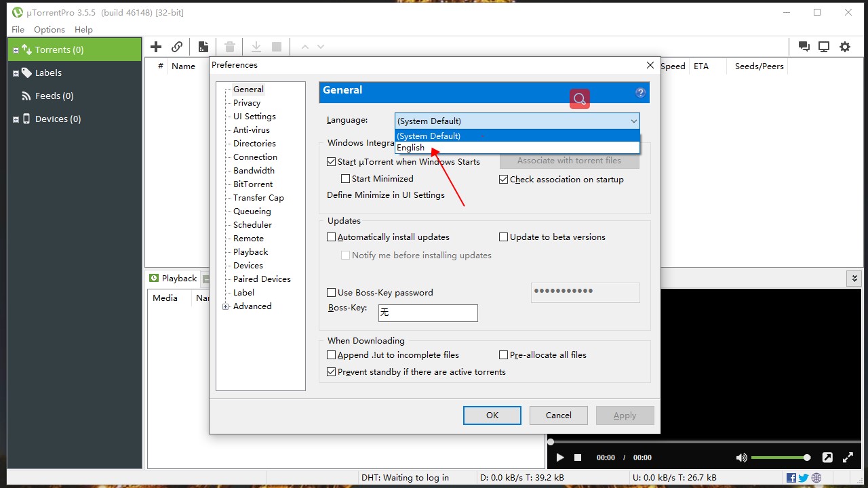Click the network globe status icon
This screenshot has width=868, height=488.
tap(816, 478)
